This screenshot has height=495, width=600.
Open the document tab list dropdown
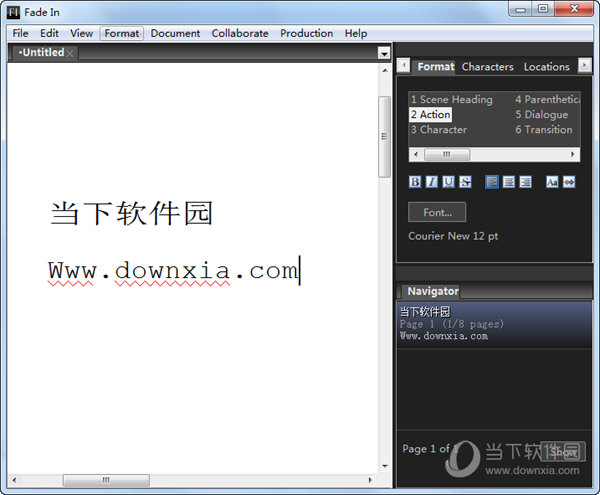[x=383, y=53]
